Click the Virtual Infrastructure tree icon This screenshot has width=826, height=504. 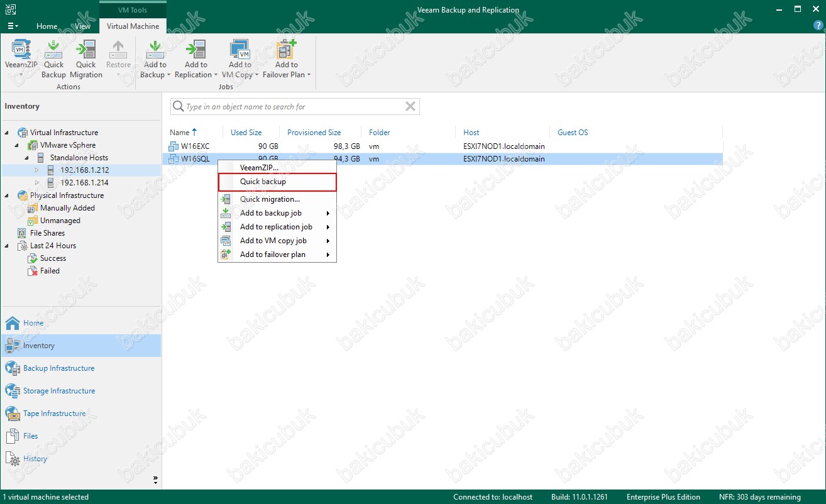pyautogui.click(x=23, y=133)
